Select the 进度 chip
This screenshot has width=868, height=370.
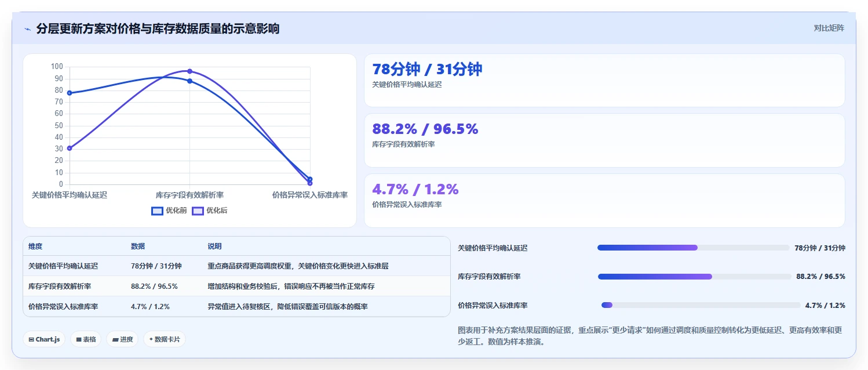tap(122, 339)
